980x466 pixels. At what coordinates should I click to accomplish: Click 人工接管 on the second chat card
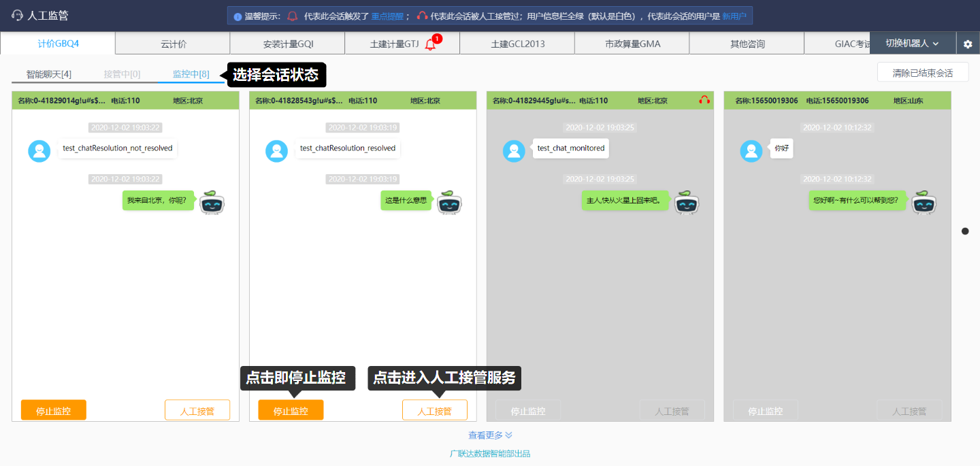coord(434,410)
